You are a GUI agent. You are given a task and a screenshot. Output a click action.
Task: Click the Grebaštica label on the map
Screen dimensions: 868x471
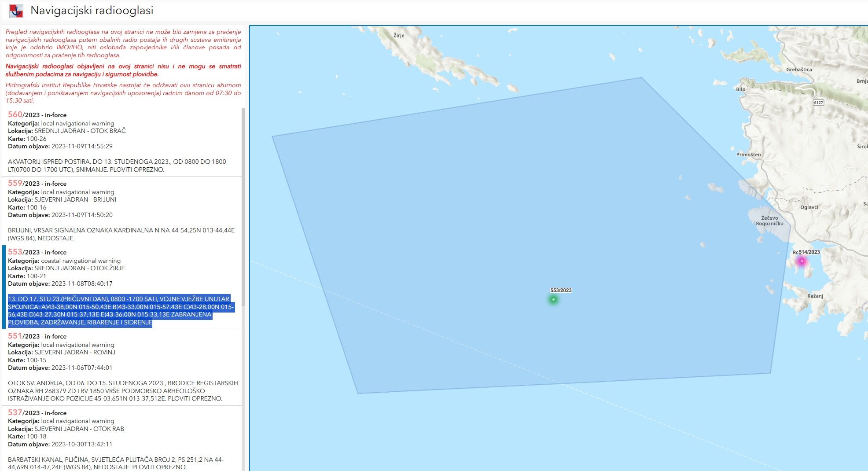799,70
